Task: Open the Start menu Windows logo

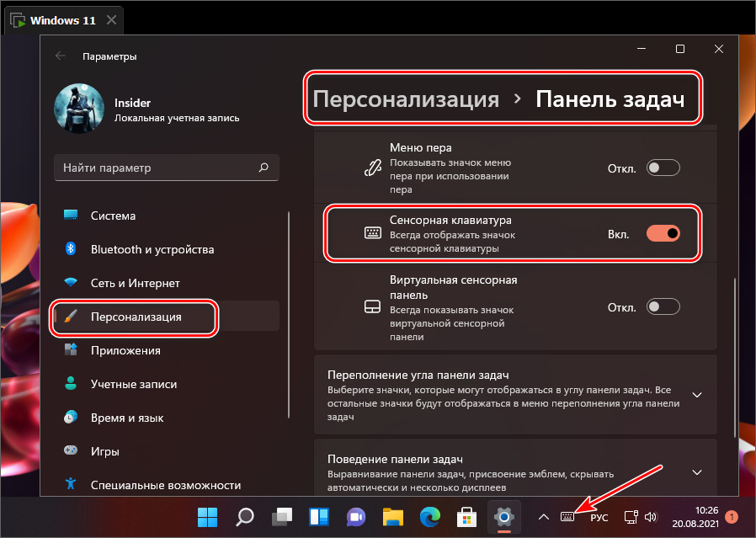Action: point(206,517)
